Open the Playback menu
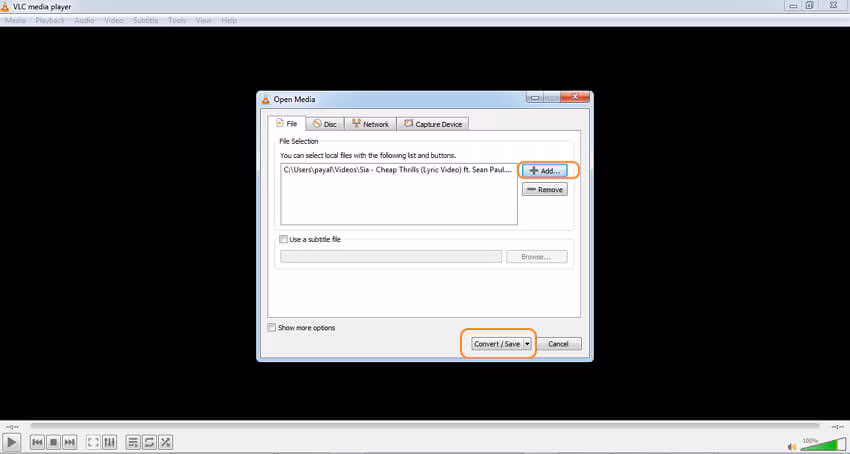 click(50, 21)
